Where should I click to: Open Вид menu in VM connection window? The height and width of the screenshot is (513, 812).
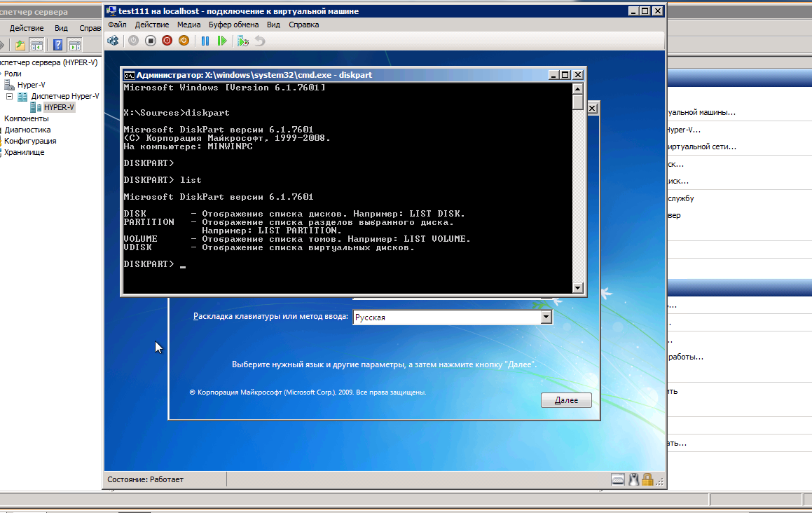pos(273,25)
